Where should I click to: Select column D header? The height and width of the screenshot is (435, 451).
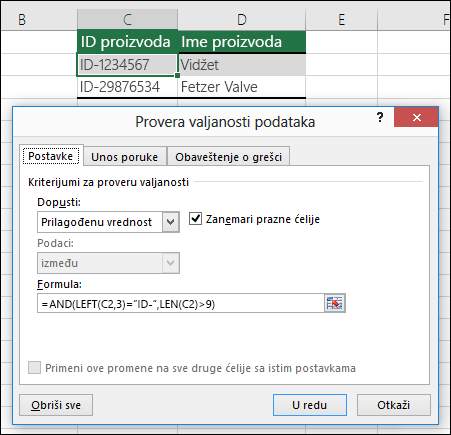pyautogui.click(x=242, y=20)
